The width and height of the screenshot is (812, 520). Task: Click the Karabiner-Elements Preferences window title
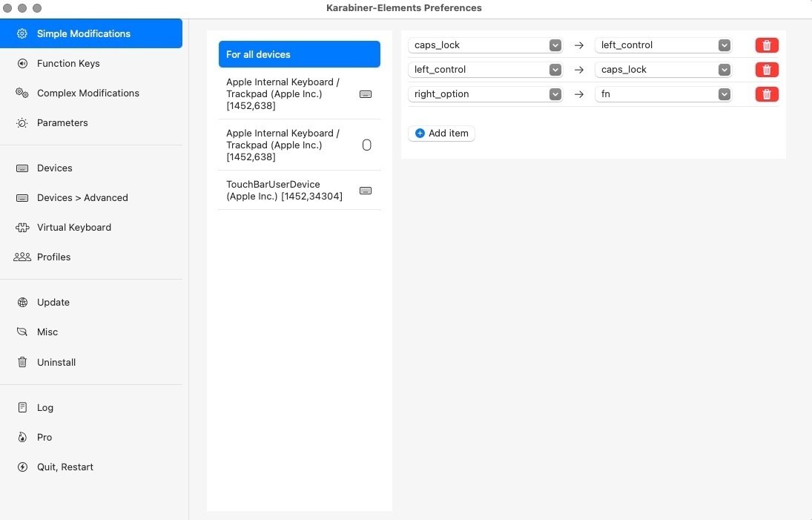pos(404,7)
